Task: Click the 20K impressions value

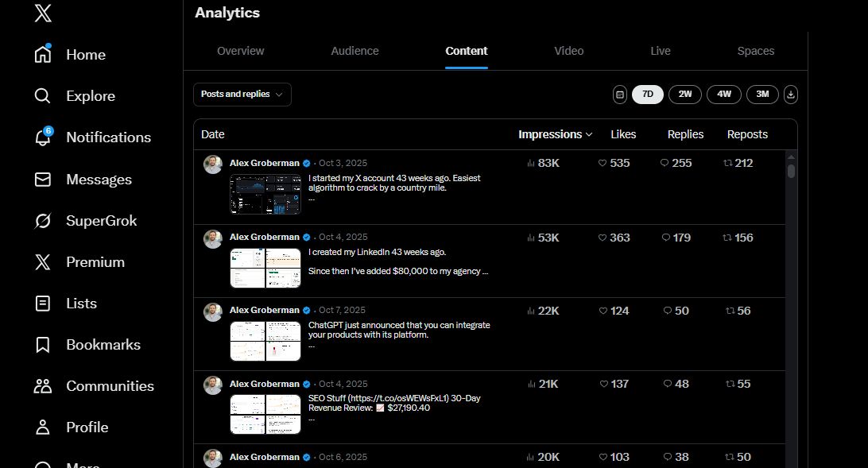Action: [548, 457]
